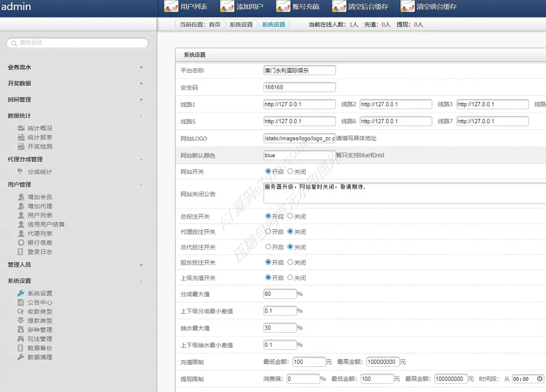Click the 提款类型 sidebar icon

tap(21, 320)
